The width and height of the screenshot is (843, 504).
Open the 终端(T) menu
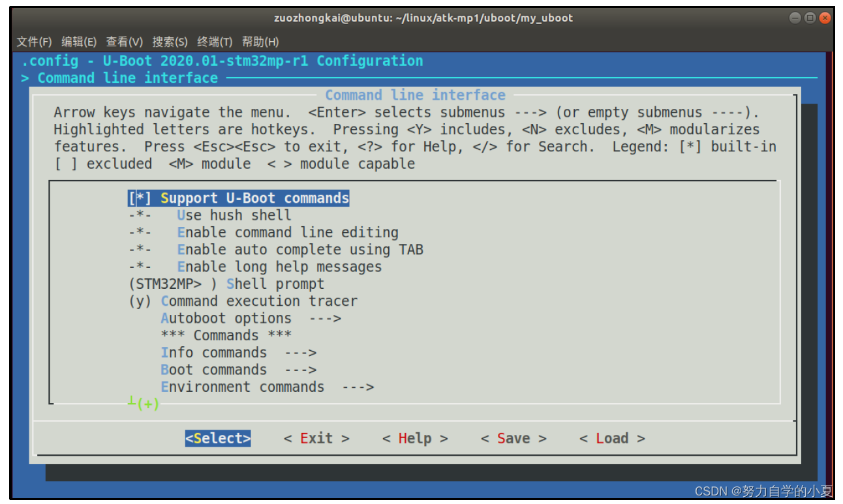point(215,42)
